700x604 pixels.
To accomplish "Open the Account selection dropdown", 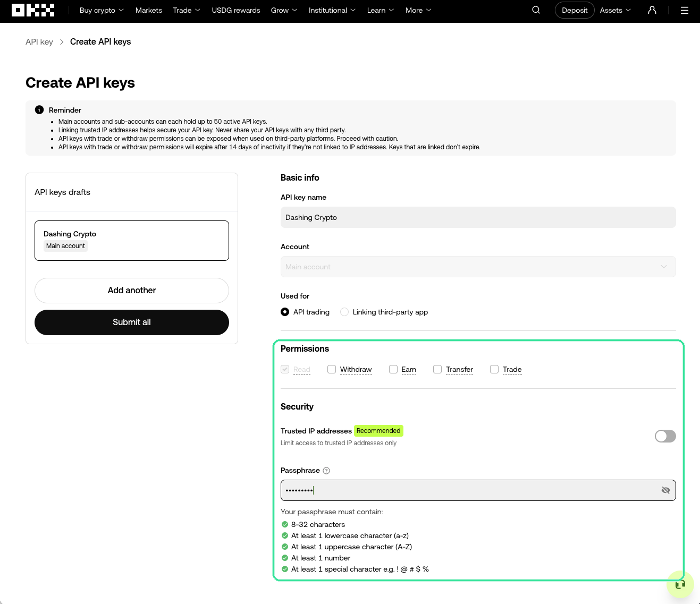I will click(x=478, y=267).
